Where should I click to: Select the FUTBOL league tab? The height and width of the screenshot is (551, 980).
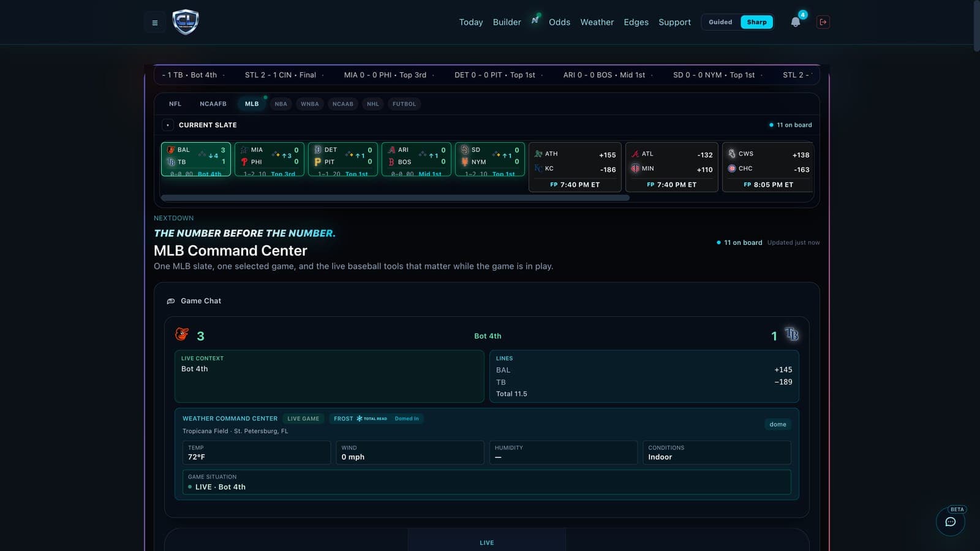[x=404, y=104]
